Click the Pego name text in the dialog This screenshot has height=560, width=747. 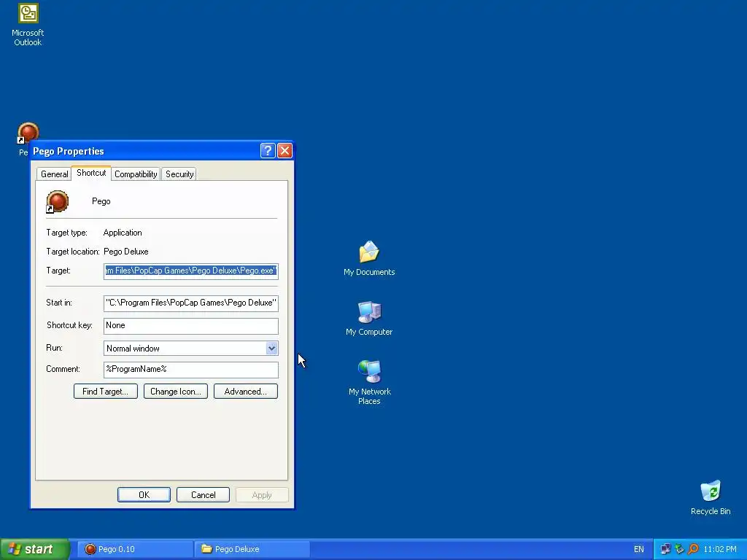101,201
